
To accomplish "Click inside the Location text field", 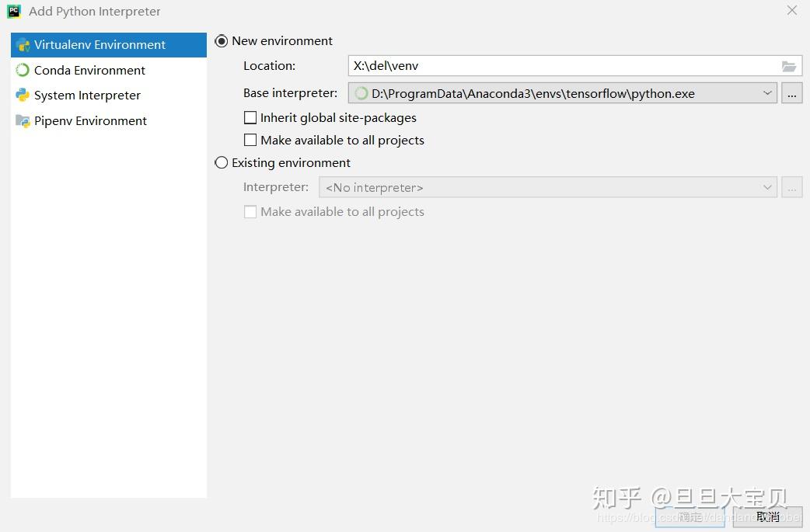I will (x=544, y=65).
